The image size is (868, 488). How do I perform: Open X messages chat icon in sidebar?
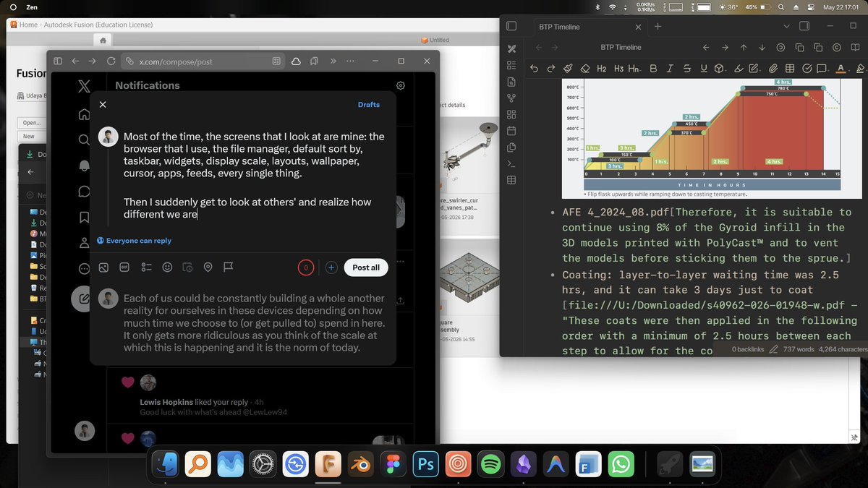(x=84, y=192)
